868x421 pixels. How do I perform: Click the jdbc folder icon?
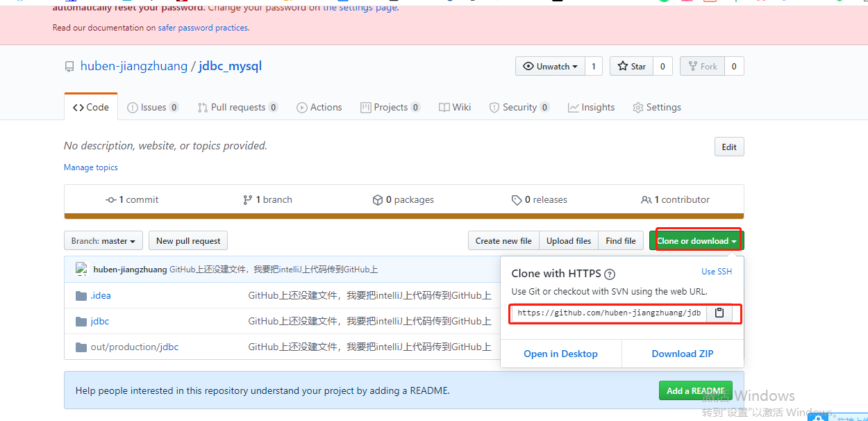(x=81, y=321)
